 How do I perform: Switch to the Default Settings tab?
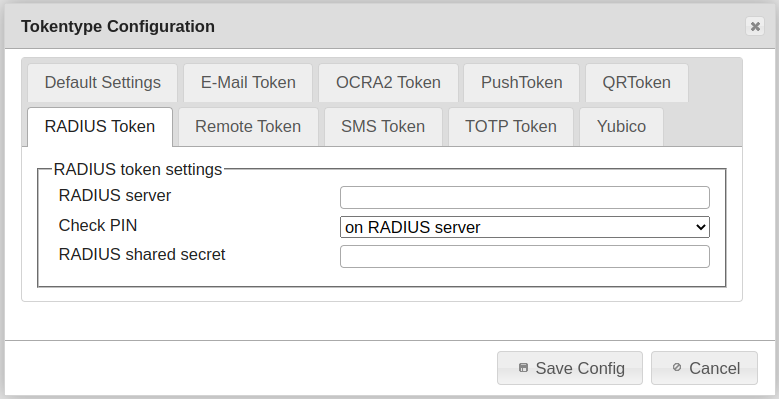tap(102, 82)
